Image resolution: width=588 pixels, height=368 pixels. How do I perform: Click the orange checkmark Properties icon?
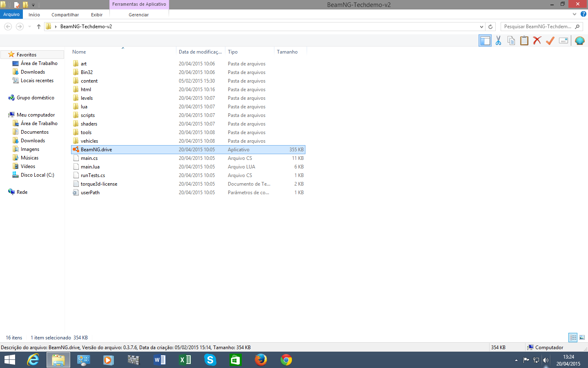(550, 40)
